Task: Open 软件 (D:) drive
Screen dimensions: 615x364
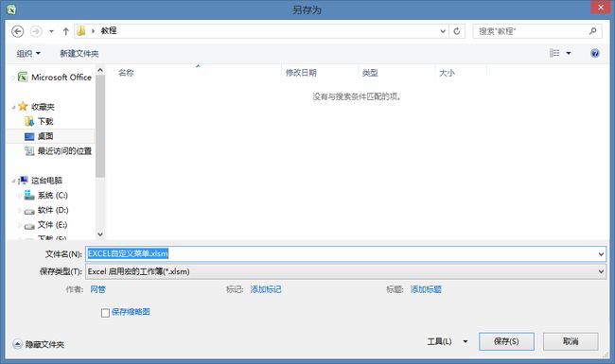Action: click(x=46, y=210)
